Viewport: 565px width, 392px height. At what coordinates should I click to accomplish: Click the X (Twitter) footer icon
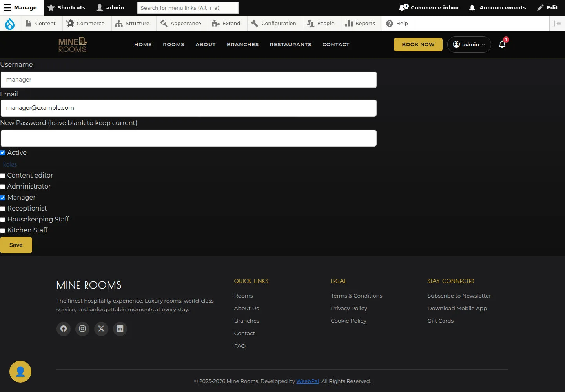click(x=101, y=328)
